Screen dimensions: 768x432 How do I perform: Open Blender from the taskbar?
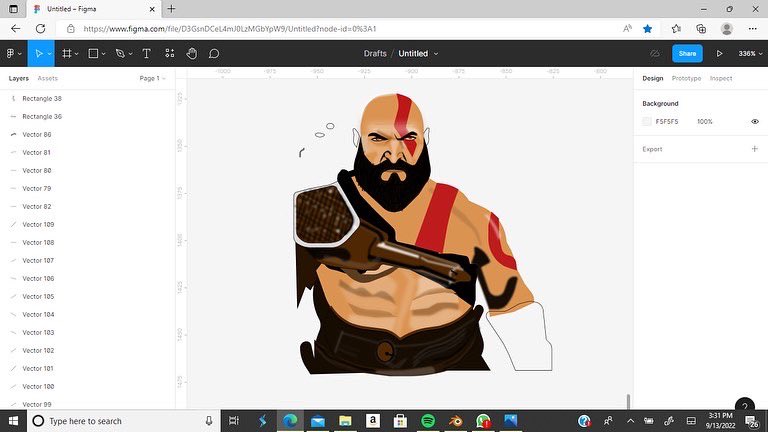(456, 421)
